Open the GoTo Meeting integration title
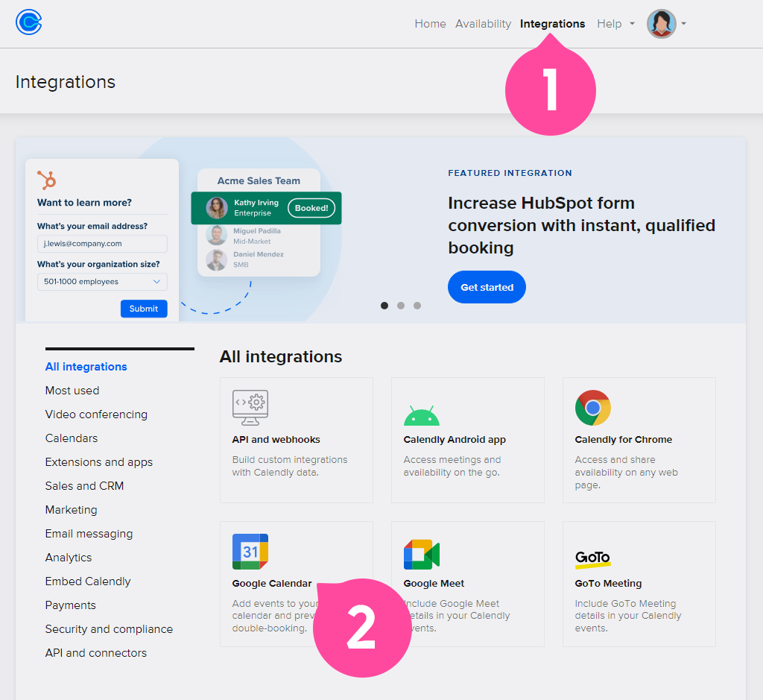This screenshot has width=763, height=700. tap(608, 583)
